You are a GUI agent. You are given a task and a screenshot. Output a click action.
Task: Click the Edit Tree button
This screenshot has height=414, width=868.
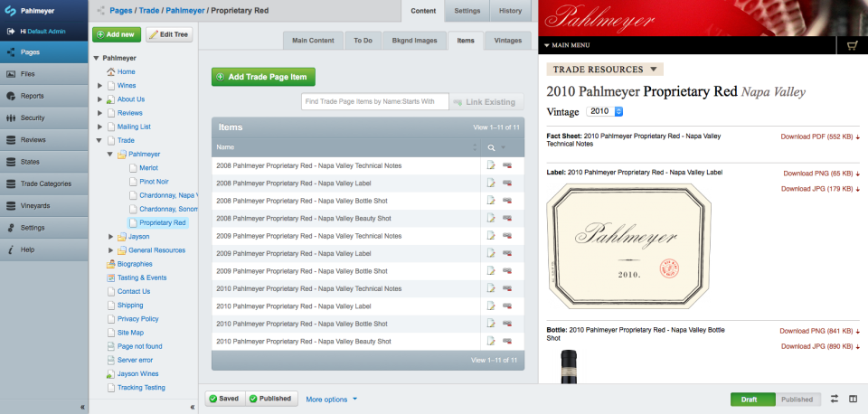169,34
